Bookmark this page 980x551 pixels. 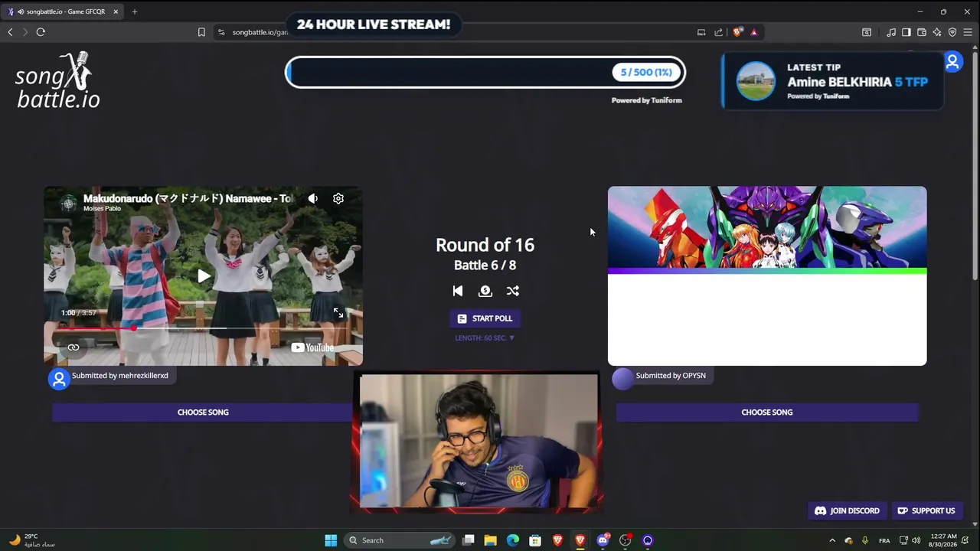pos(201,32)
